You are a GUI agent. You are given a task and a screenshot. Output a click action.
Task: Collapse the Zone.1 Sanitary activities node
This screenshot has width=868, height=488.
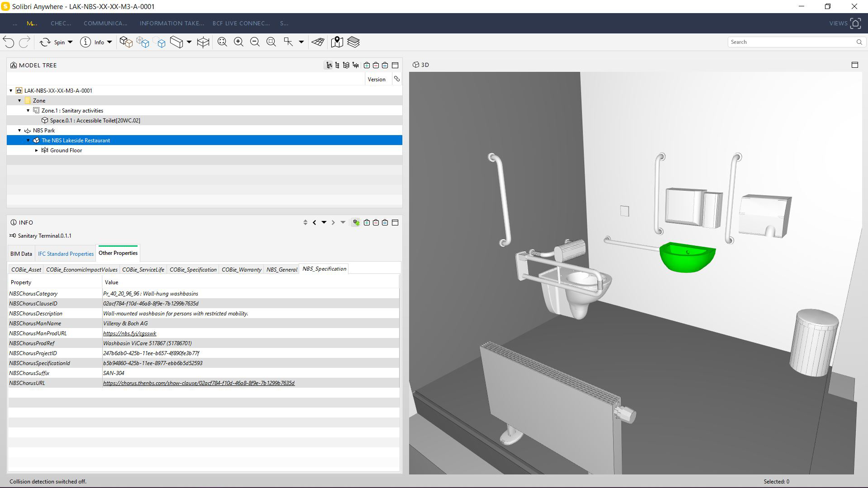[x=28, y=111]
